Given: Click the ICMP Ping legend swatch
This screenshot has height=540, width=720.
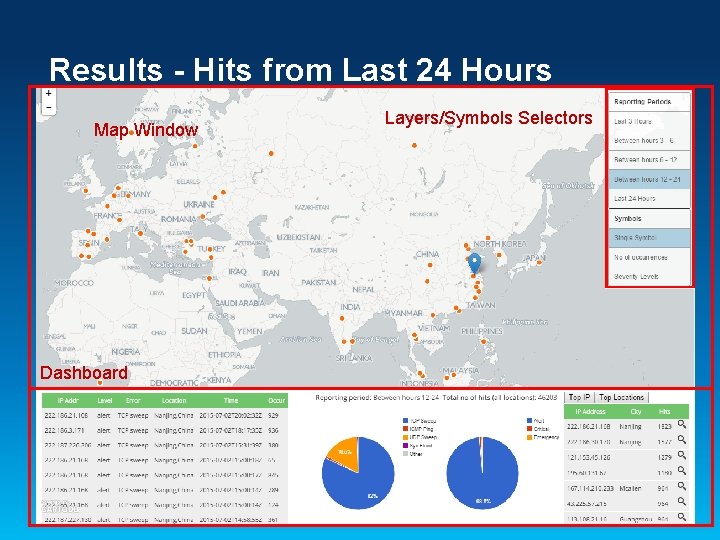Looking at the screenshot, I should pyautogui.click(x=405, y=429).
